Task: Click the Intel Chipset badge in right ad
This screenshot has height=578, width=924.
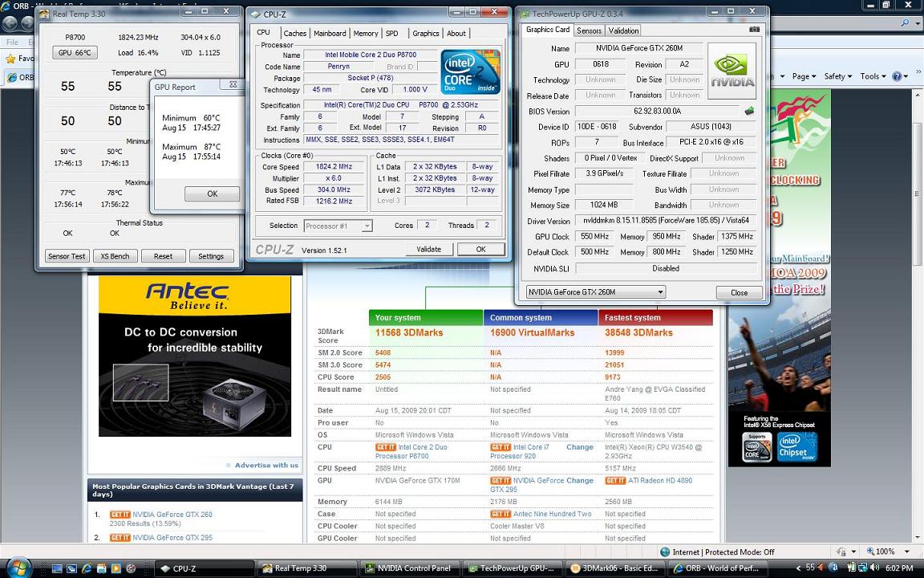Action: click(x=796, y=446)
